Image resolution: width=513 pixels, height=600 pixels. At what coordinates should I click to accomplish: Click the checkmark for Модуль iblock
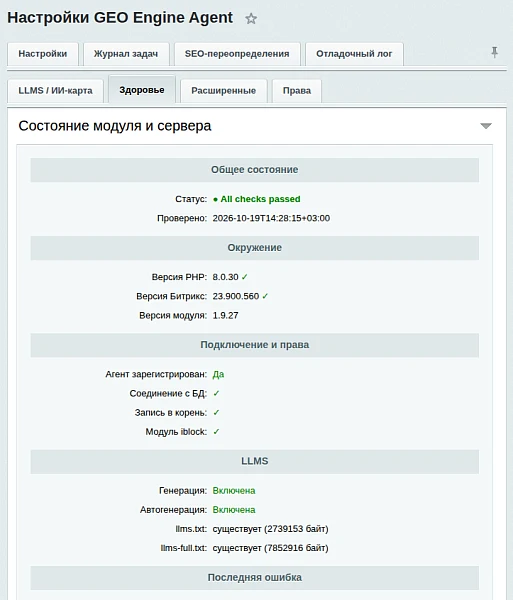(x=216, y=431)
